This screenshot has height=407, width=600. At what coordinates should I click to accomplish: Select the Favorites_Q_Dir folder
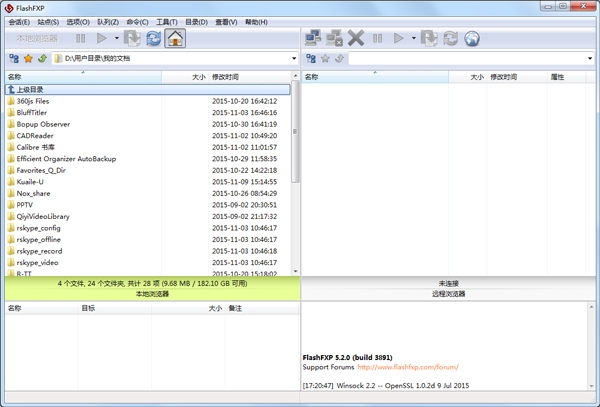point(148,170)
